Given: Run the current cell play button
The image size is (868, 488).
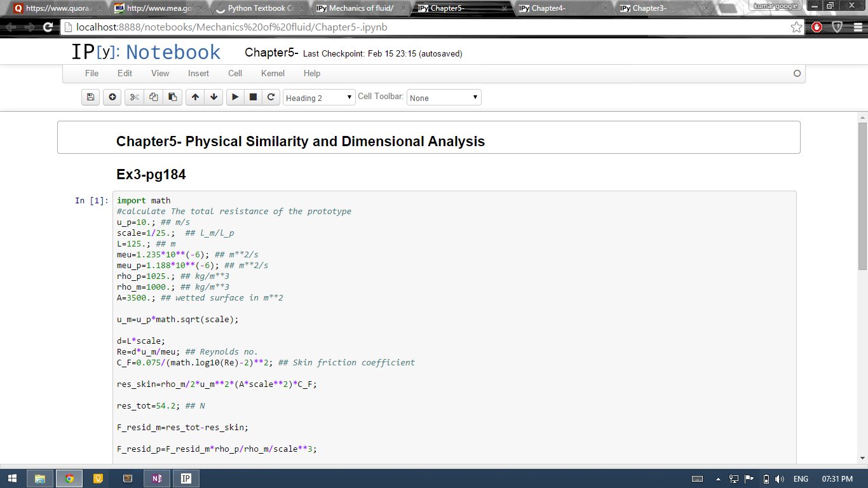Looking at the screenshot, I should pos(235,97).
